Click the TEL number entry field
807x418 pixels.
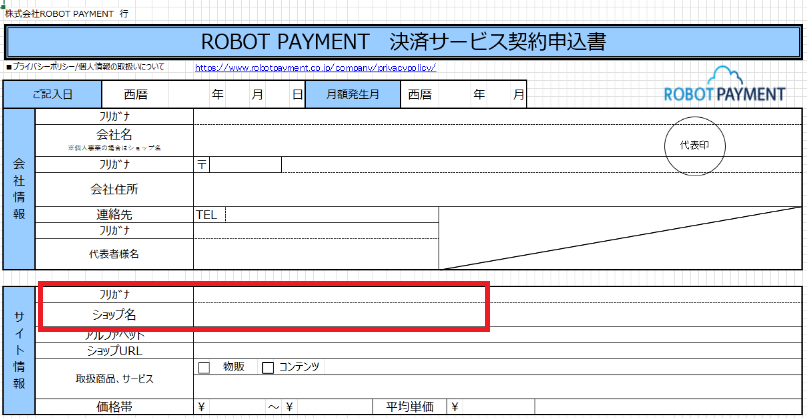(332, 215)
